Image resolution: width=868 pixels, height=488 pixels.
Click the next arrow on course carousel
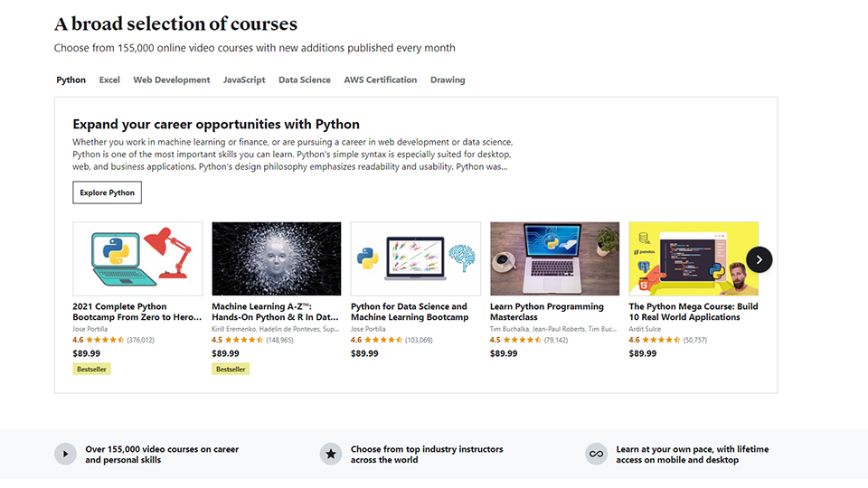pyautogui.click(x=759, y=259)
